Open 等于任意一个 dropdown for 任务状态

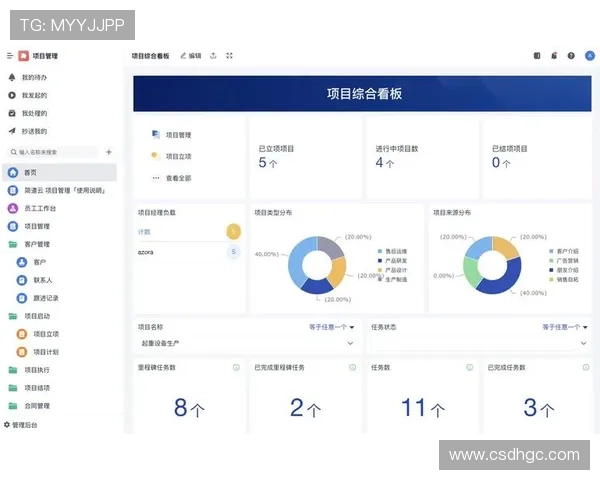(565, 327)
